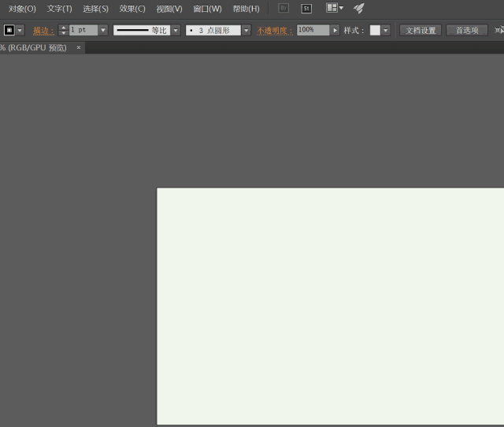Click the stroke color swatch box
This screenshot has width=504, height=427.
point(9,30)
